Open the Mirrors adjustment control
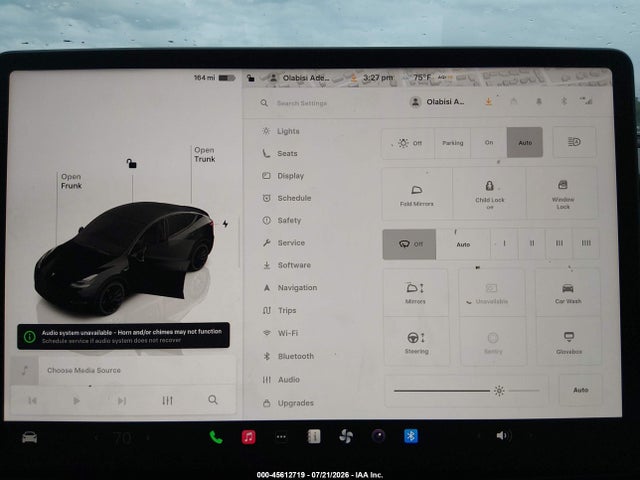Image resolution: width=640 pixels, height=480 pixels. click(416, 293)
